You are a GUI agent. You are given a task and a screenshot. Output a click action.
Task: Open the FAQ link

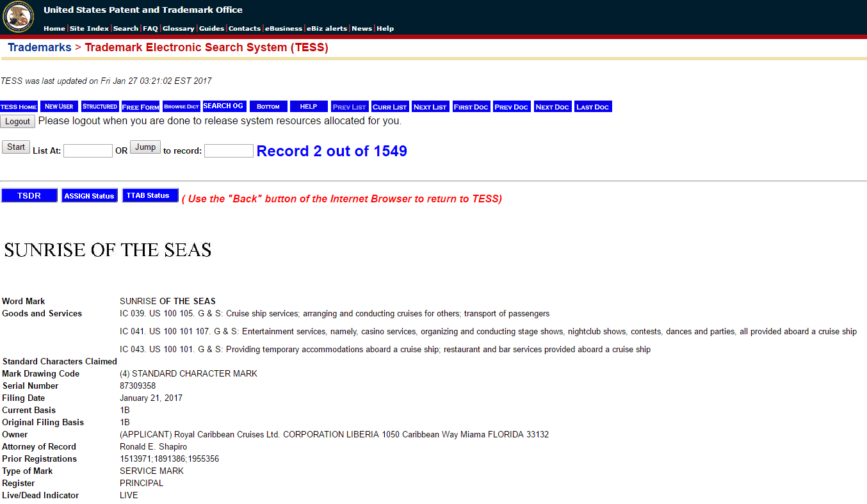pyautogui.click(x=150, y=28)
